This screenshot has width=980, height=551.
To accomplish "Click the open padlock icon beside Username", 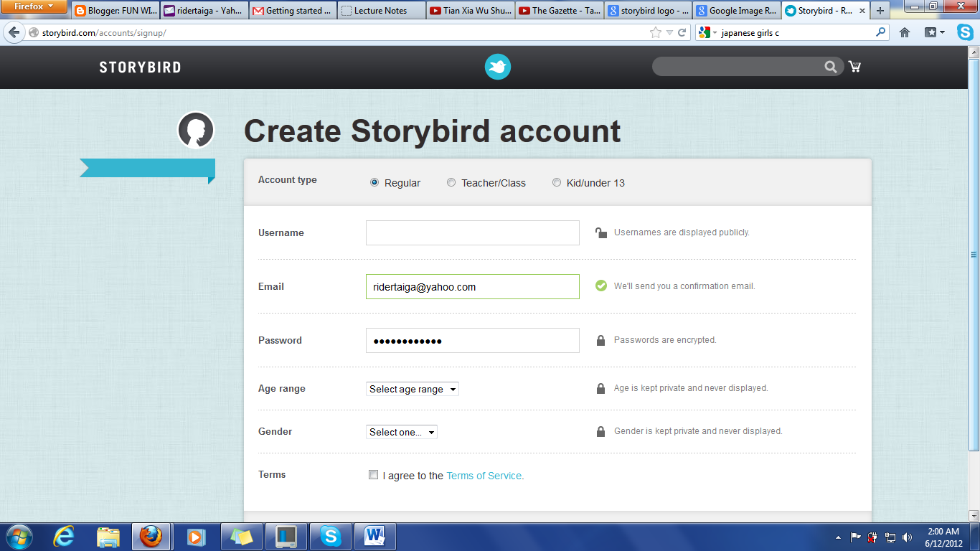I will coord(601,232).
